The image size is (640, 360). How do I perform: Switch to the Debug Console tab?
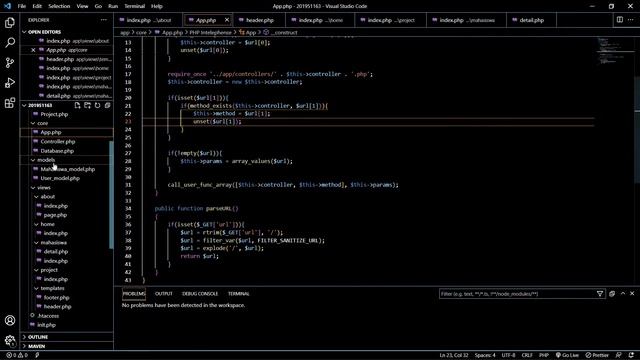[x=200, y=293]
